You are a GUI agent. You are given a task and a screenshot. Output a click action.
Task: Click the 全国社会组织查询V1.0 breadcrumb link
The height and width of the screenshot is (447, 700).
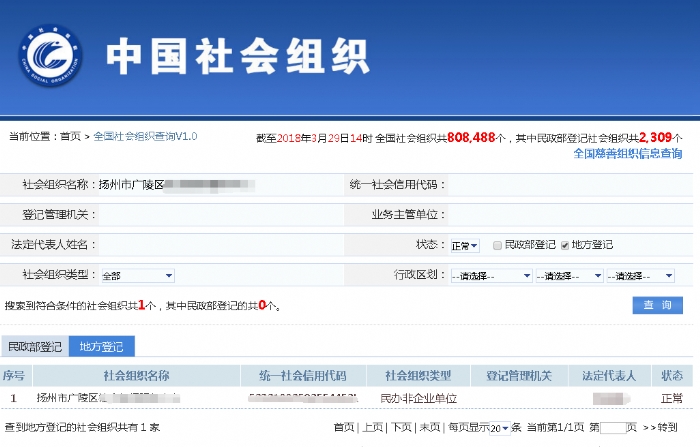coord(145,137)
